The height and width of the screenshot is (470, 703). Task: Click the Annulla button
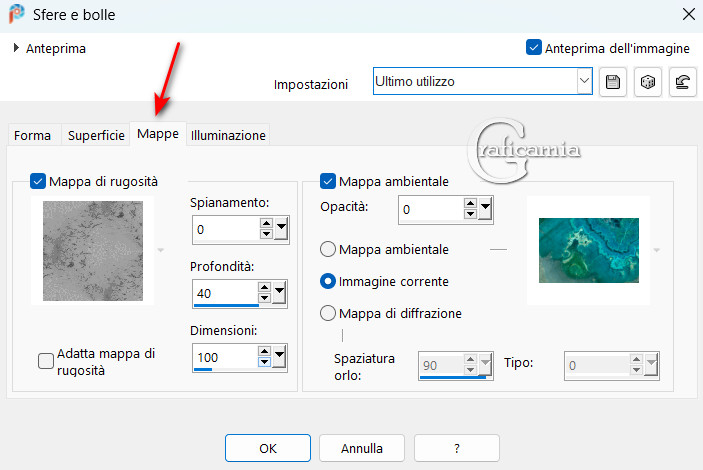coord(362,448)
